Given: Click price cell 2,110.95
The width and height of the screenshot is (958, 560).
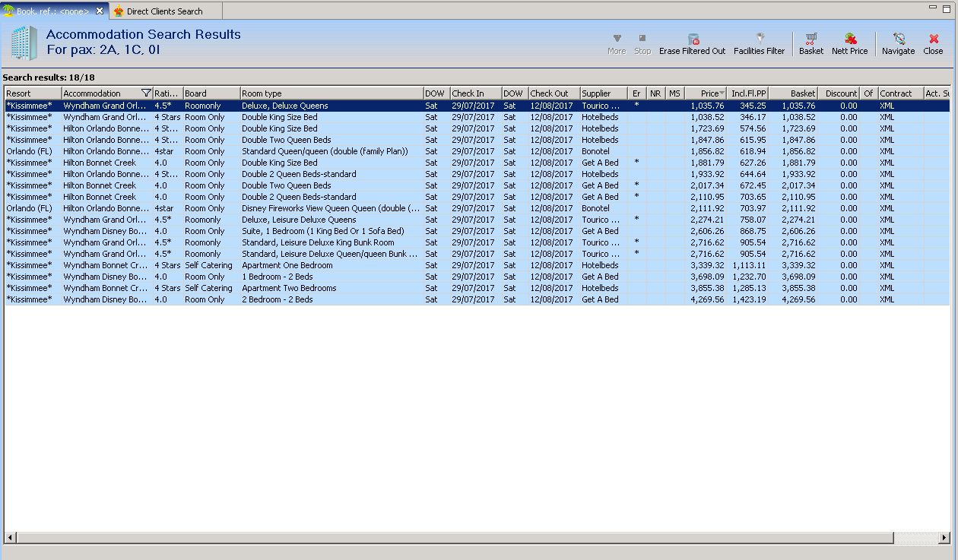Looking at the screenshot, I should [x=707, y=197].
